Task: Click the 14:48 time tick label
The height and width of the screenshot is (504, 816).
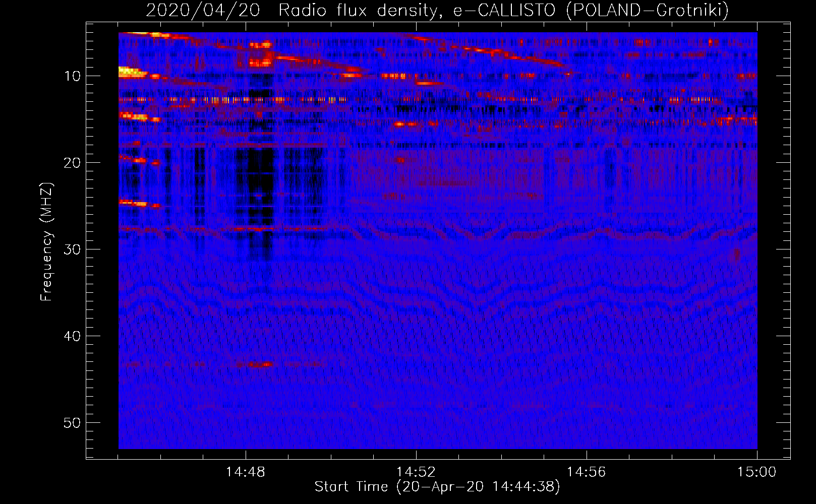Action: pos(246,472)
